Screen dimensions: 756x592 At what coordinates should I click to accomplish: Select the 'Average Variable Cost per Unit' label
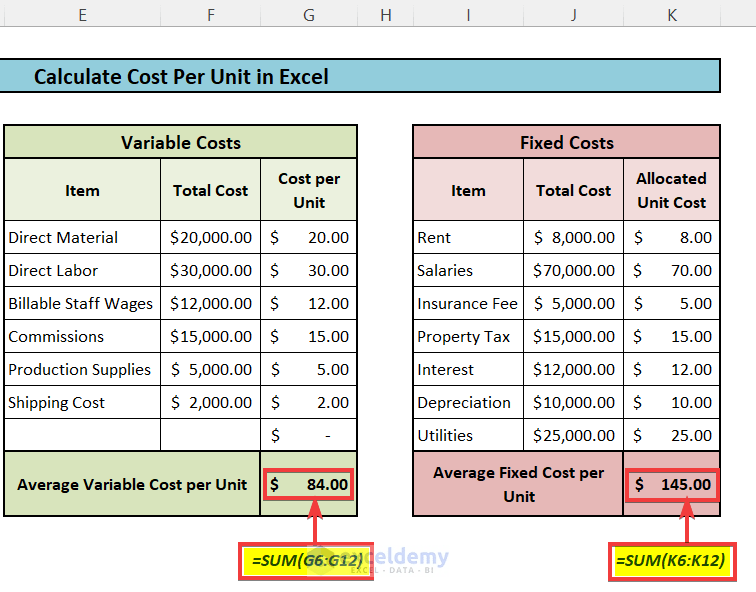tap(132, 484)
